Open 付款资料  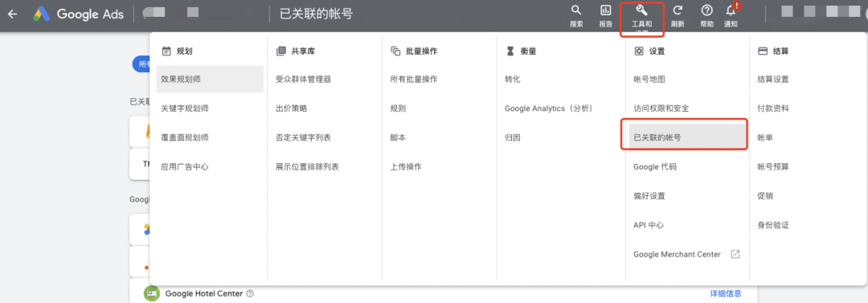click(773, 109)
